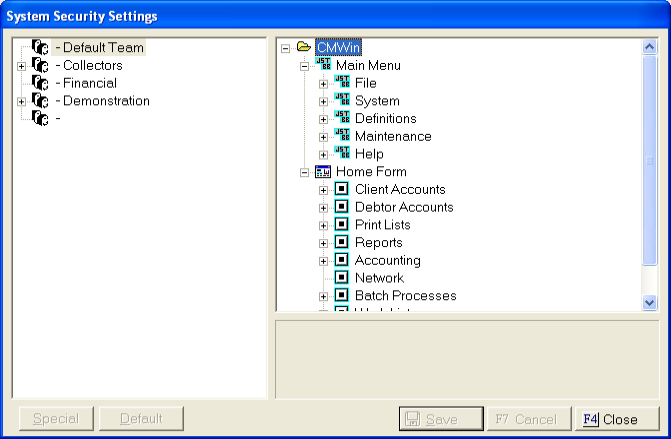Click the Demonstration team user icon
This screenshot has height=439, width=671.
click(40, 101)
